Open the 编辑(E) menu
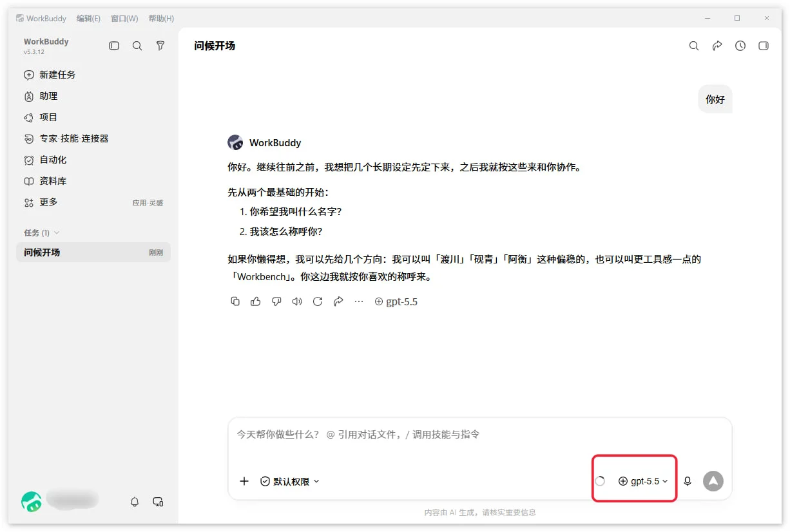Viewport: 790px width, 532px height. [x=88, y=18]
